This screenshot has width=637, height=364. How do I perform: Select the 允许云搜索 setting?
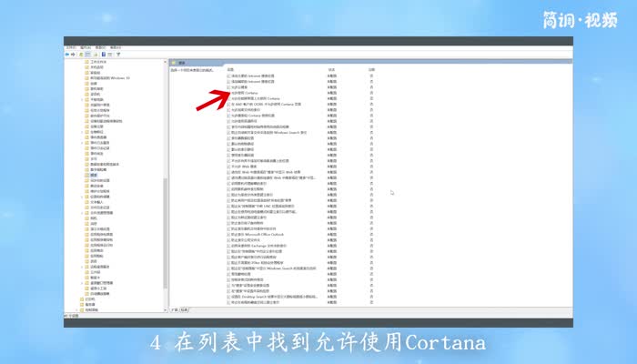[x=239, y=87]
